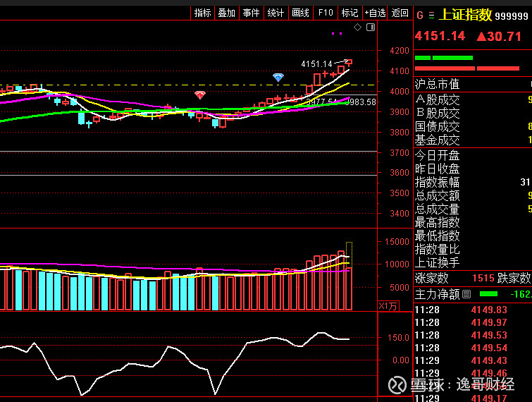Screen dimensions: 532x402
Task: Click the latest candlestick at 4151.14
Action: coord(349,63)
